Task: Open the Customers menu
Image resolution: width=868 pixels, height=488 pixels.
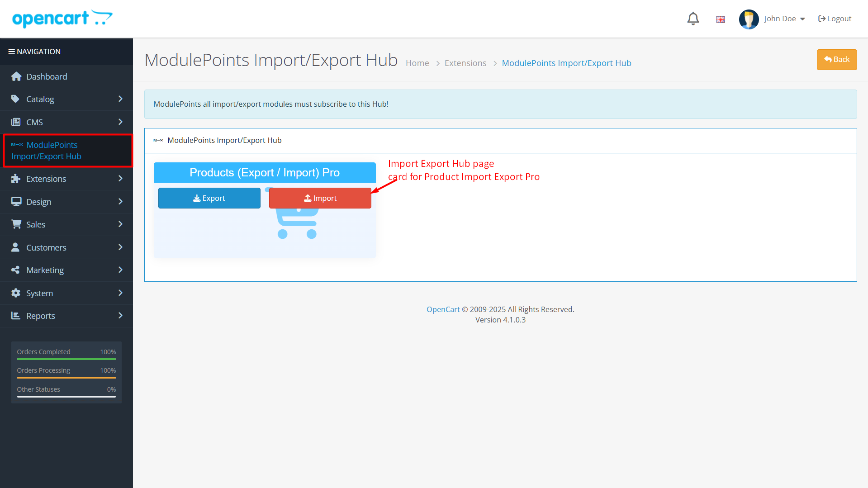Action: [x=66, y=247]
